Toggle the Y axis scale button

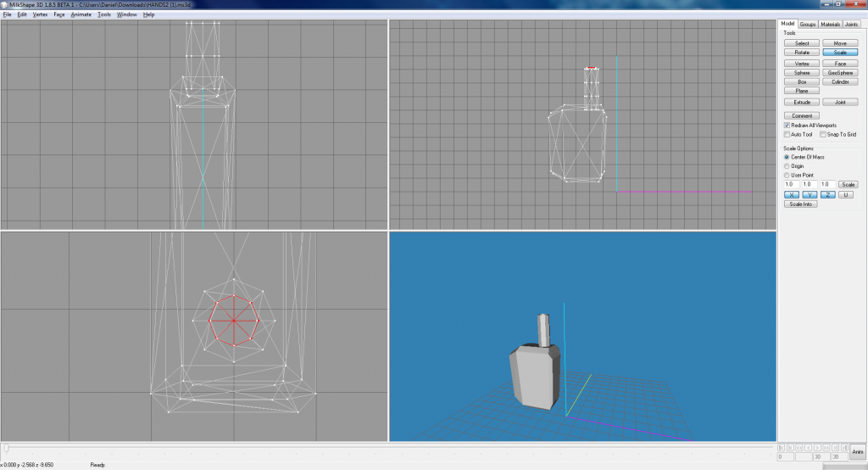pos(810,195)
